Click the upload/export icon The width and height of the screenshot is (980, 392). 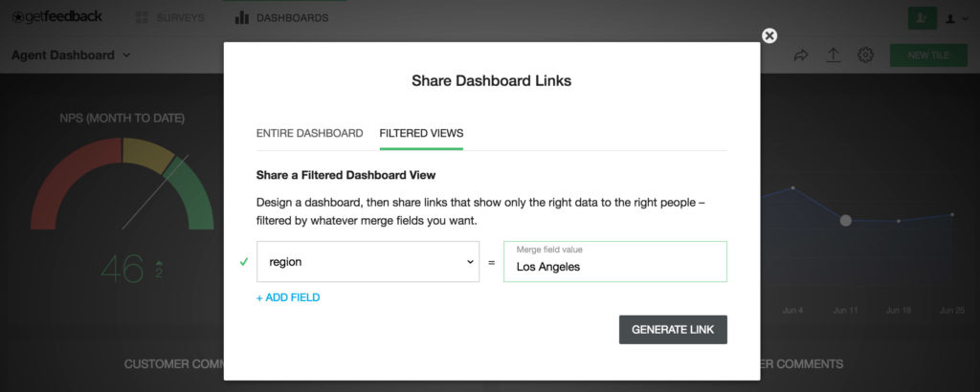(833, 55)
